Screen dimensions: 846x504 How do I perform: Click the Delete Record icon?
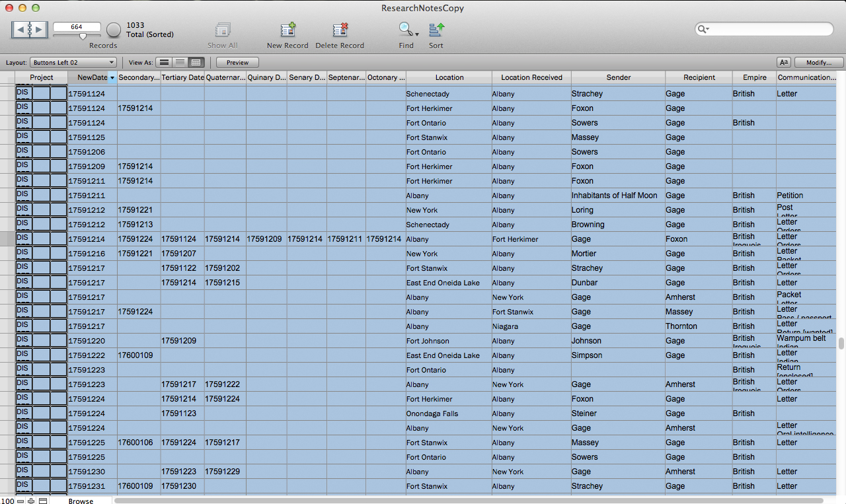[340, 30]
